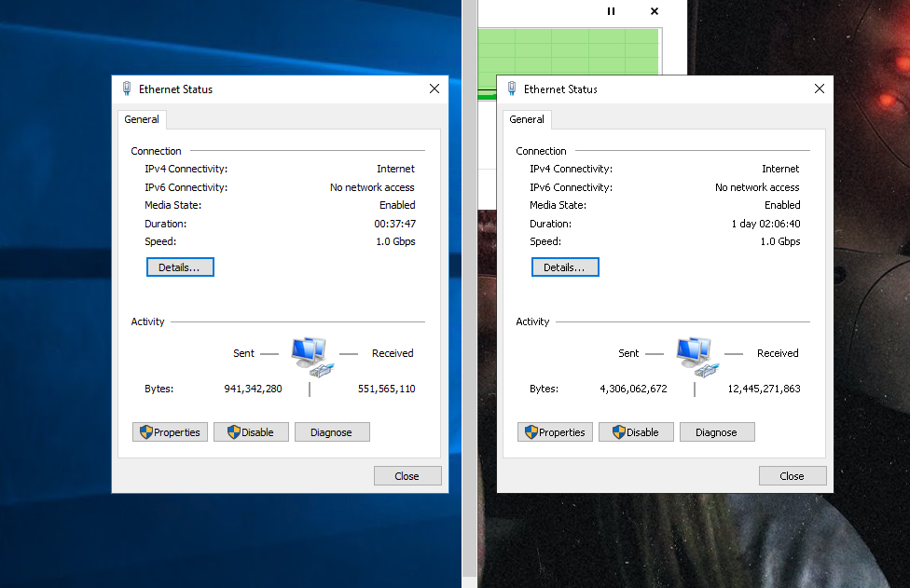910x588 pixels.
Task: Click received bytes value 551,565,110
Action: (x=387, y=389)
